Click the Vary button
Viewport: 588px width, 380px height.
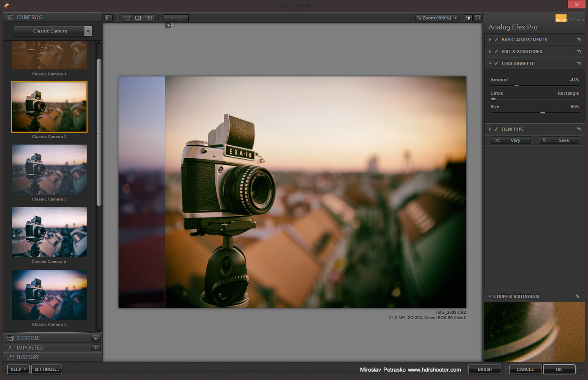tap(511, 140)
